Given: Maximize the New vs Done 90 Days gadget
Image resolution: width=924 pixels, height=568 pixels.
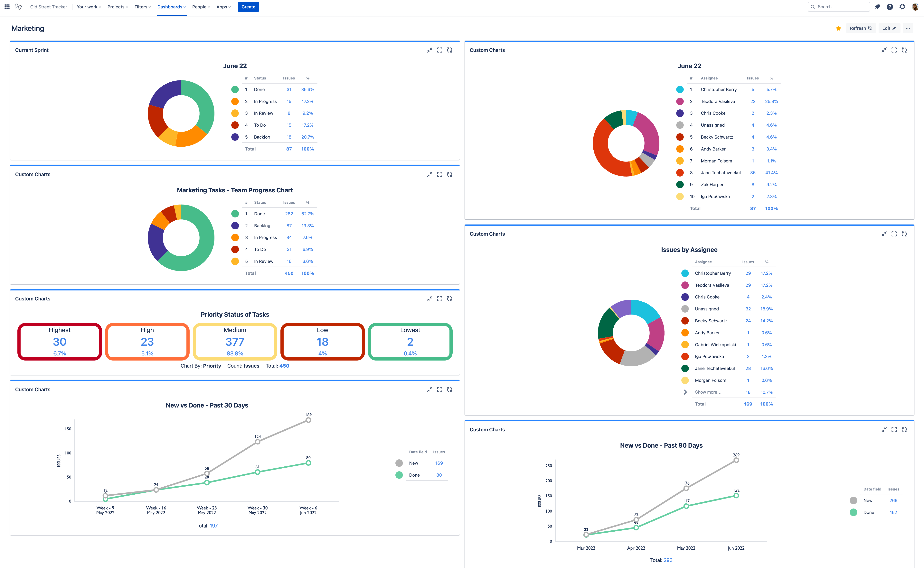Looking at the screenshot, I should (x=894, y=429).
